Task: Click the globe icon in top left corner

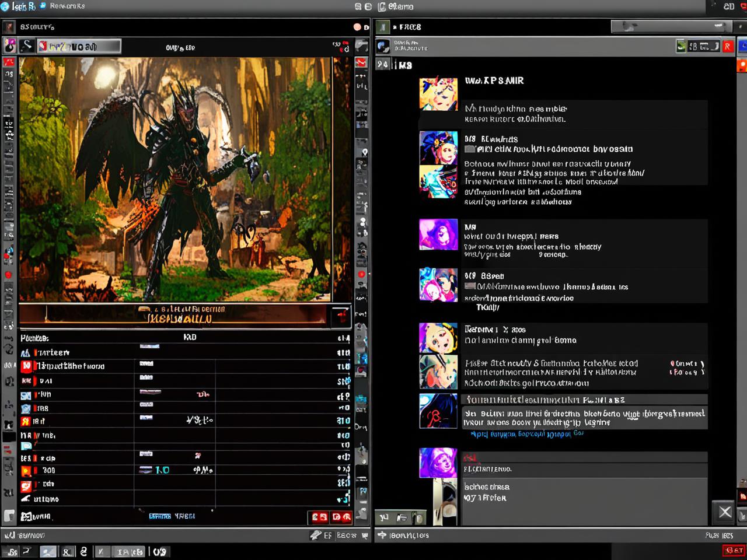Action: coord(5,6)
